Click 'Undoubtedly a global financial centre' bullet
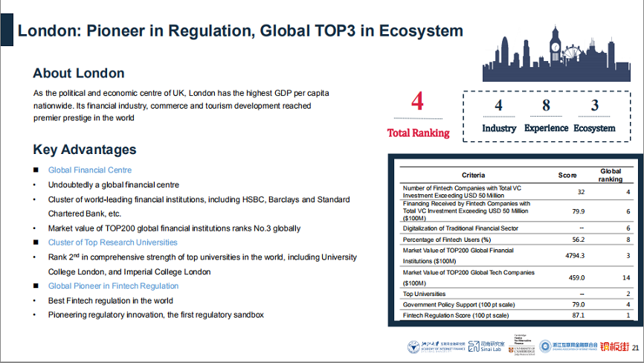Viewport: 644px width, 363px height. point(113,184)
